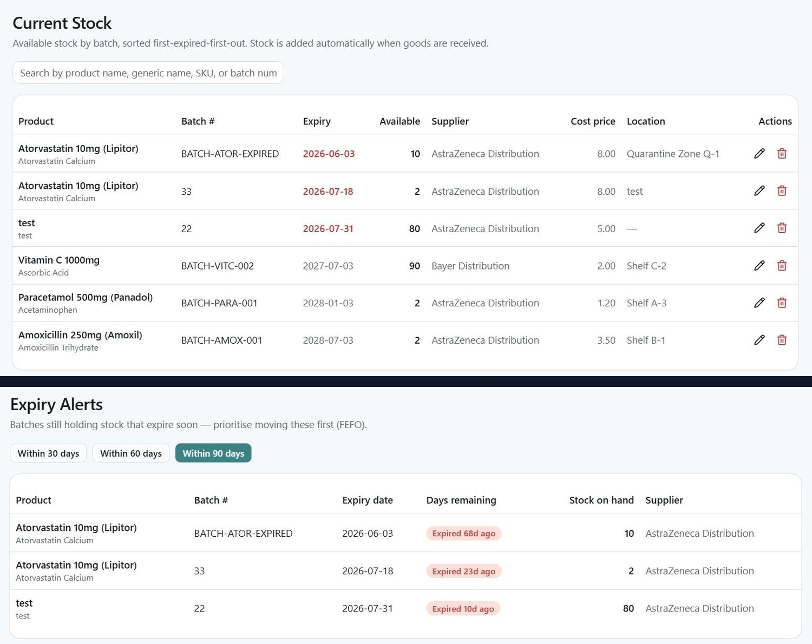Click batch number BATCH-PARA-001
Viewport: 812px width, 644px height.
point(219,303)
